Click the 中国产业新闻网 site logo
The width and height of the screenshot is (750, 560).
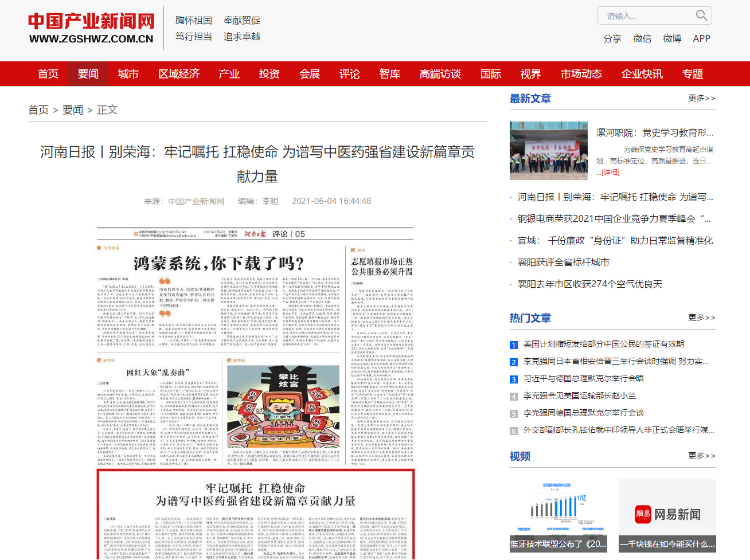tap(91, 29)
